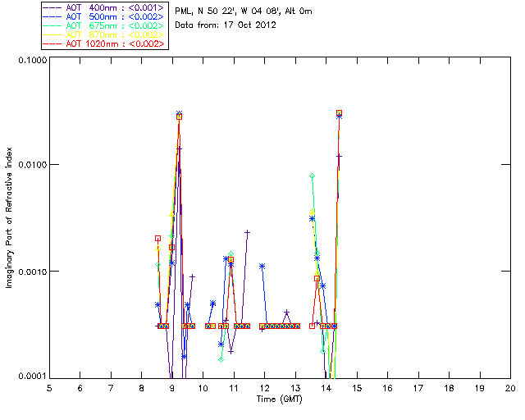525x420 pixels.
Task: Click the 'Time (GMT)' axis title
Action: tap(279, 399)
